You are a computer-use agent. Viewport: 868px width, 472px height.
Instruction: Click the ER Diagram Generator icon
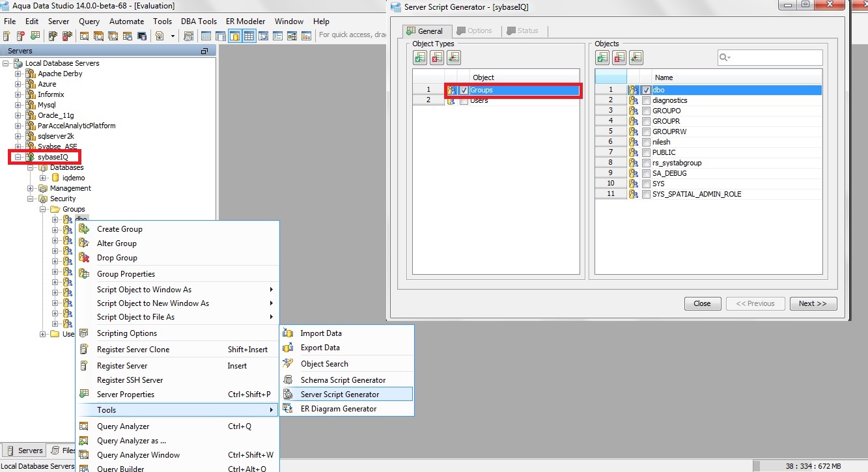(288, 408)
